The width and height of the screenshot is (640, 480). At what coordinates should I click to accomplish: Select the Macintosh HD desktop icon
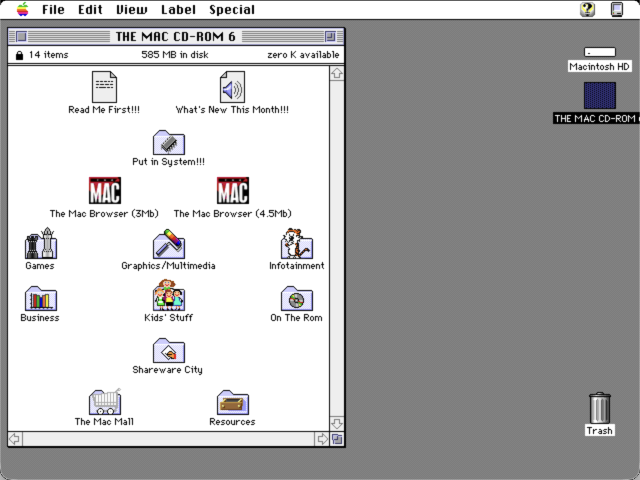(x=600, y=52)
